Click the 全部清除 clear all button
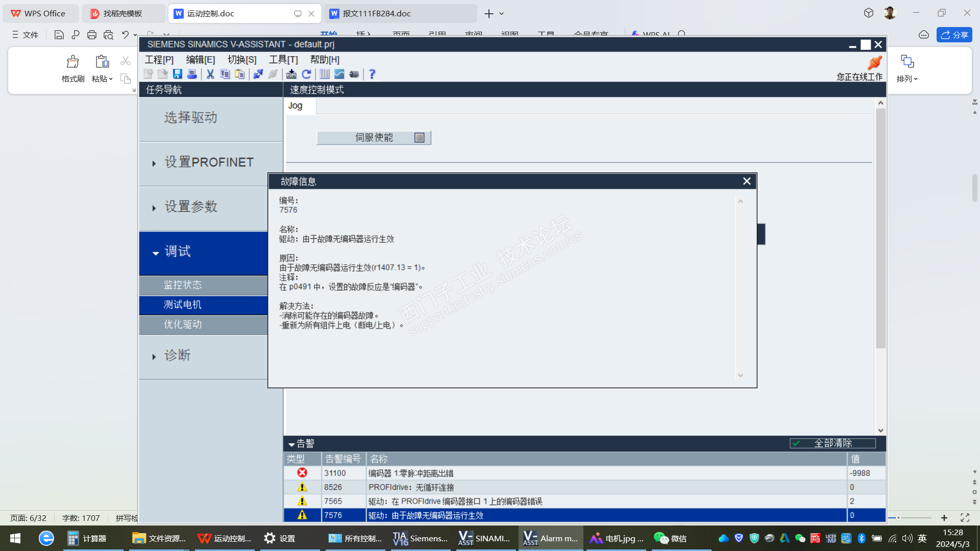 tap(832, 443)
